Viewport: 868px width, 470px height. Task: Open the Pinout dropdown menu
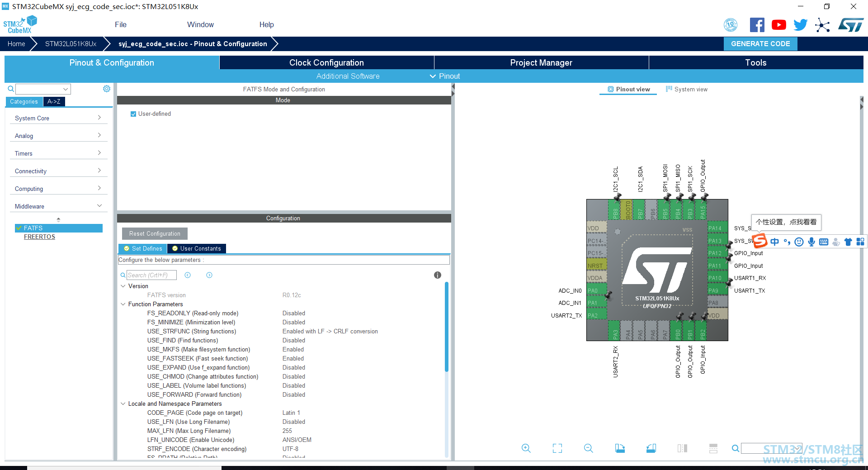point(445,76)
